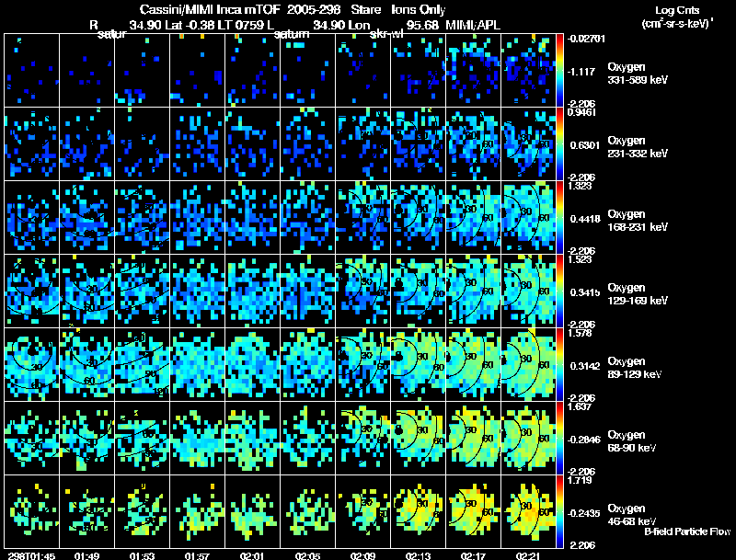Viewport: 736px width, 560px height.
Task: Click the 'Oxygen 129-169 keV' row label
Action: [x=638, y=294]
